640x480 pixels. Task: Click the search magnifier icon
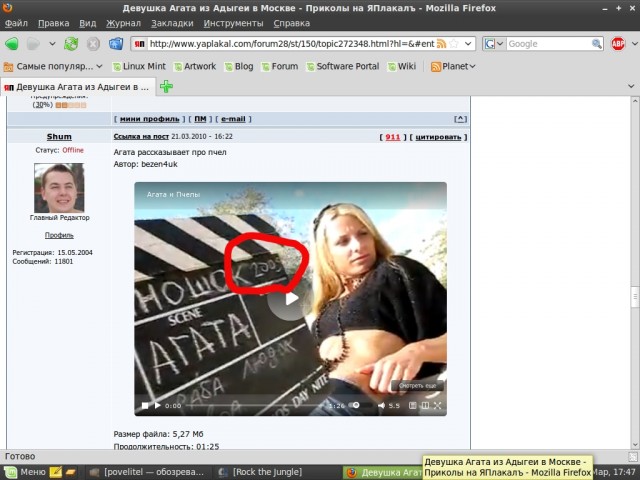597,44
